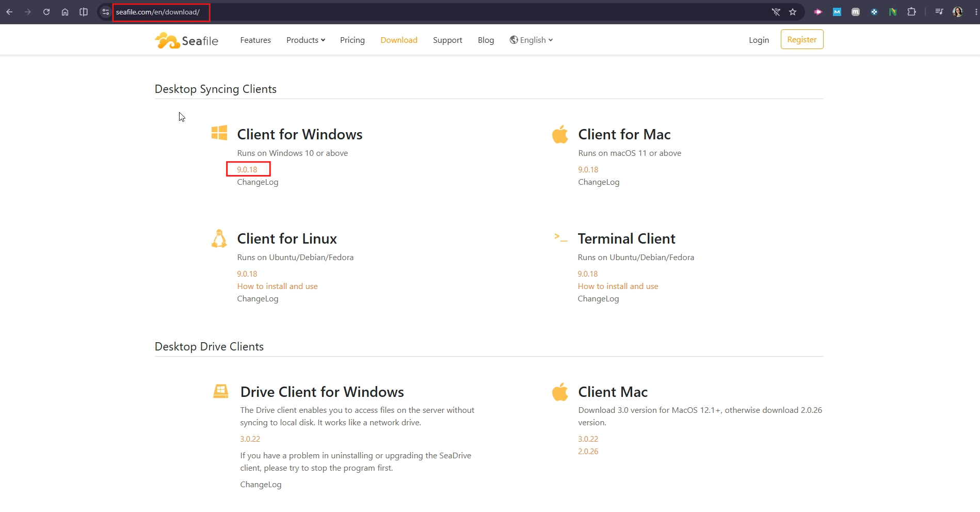Bookmark this page with the star

(793, 12)
